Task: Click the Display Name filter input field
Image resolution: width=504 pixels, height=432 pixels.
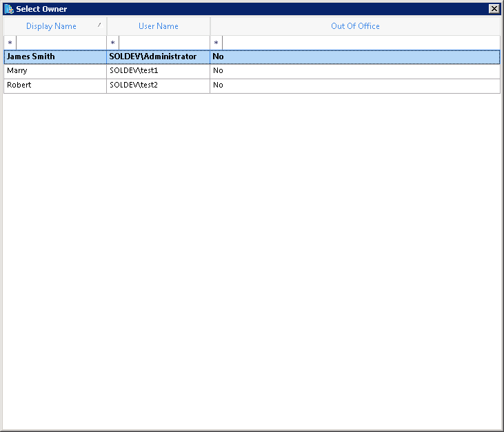Action: (x=61, y=43)
